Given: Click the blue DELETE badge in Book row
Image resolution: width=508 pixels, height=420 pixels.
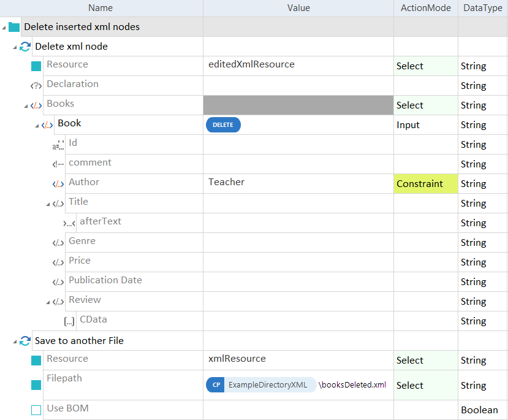Looking at the screenshot, I should pyautogui.click(x=223, y=125).
